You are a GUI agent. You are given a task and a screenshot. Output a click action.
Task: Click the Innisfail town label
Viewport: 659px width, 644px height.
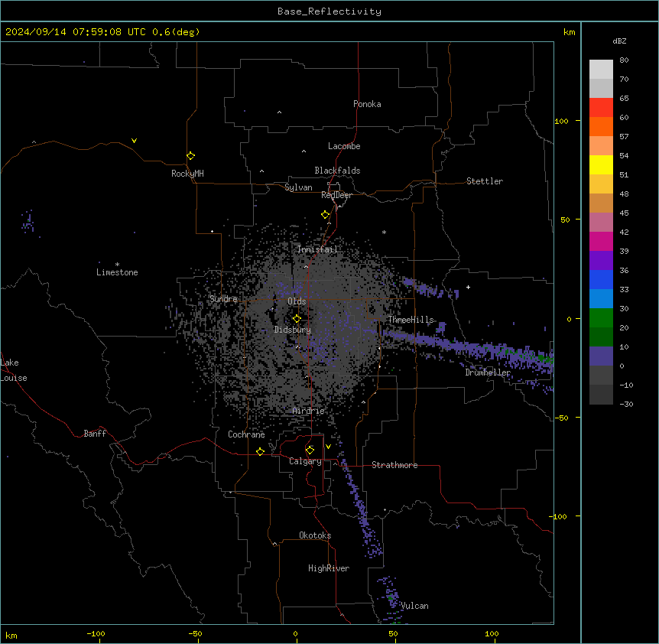(317, 249)
